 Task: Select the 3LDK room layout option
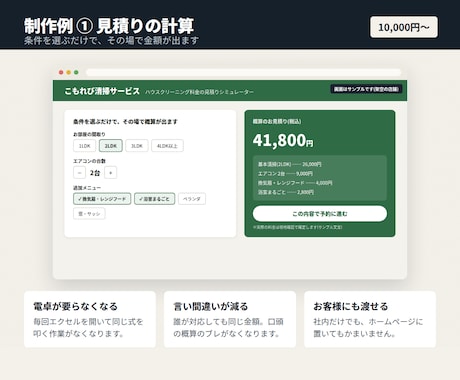tap(137, 146)
